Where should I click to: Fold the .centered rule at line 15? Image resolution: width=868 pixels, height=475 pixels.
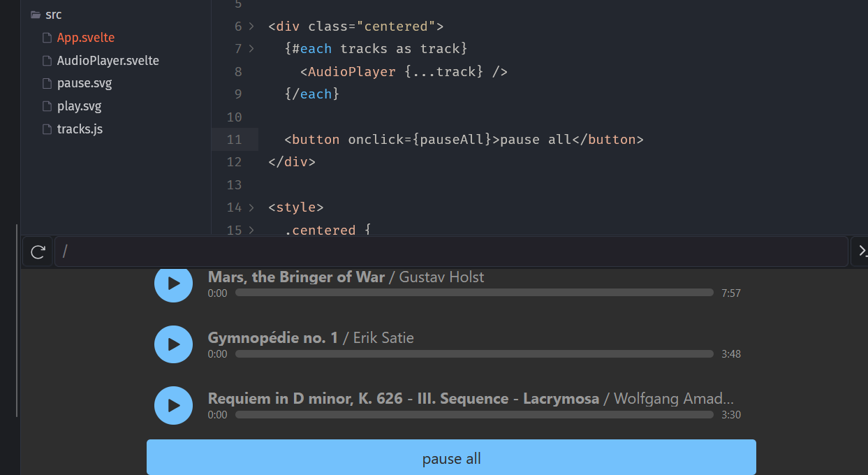251,230
